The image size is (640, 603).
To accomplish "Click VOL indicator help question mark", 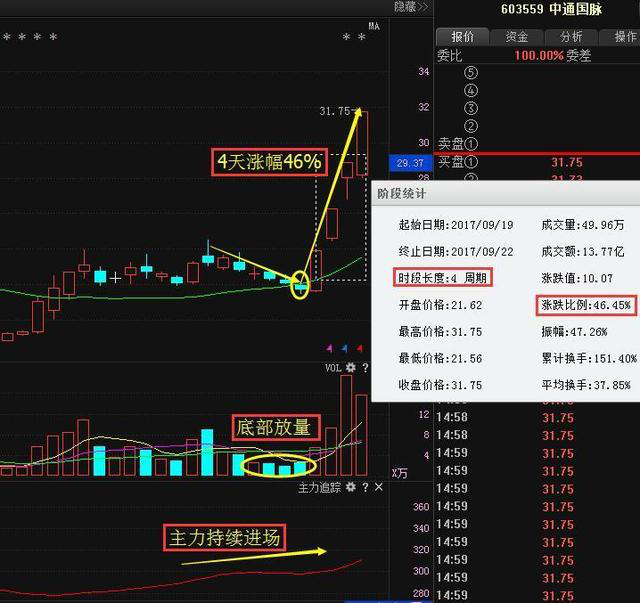I will coord(365,368).
